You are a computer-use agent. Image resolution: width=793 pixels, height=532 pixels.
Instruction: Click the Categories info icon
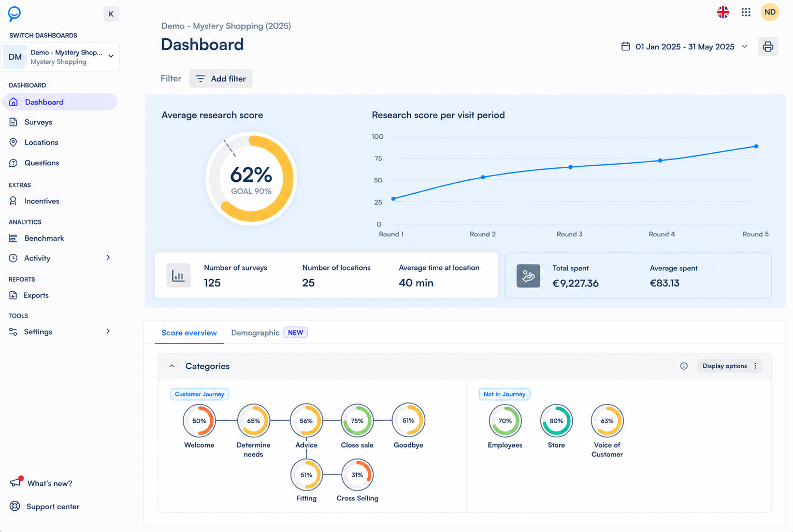pyautogui.click(x=684, y=366)
